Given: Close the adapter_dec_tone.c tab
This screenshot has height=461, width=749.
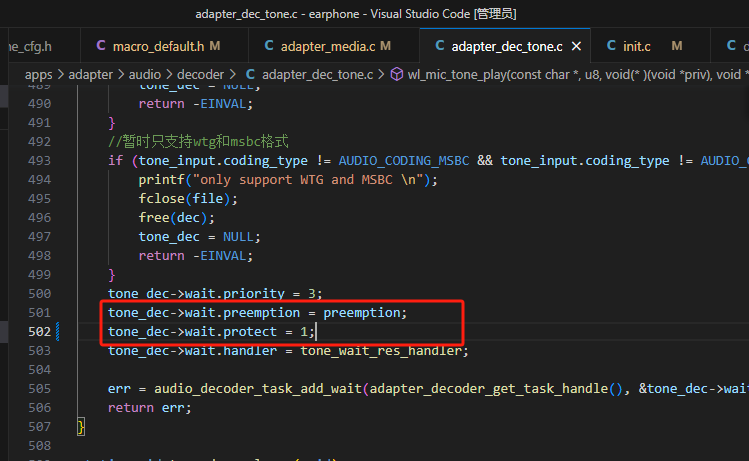Looking at the screenshot, I should (x=577, y=46).
